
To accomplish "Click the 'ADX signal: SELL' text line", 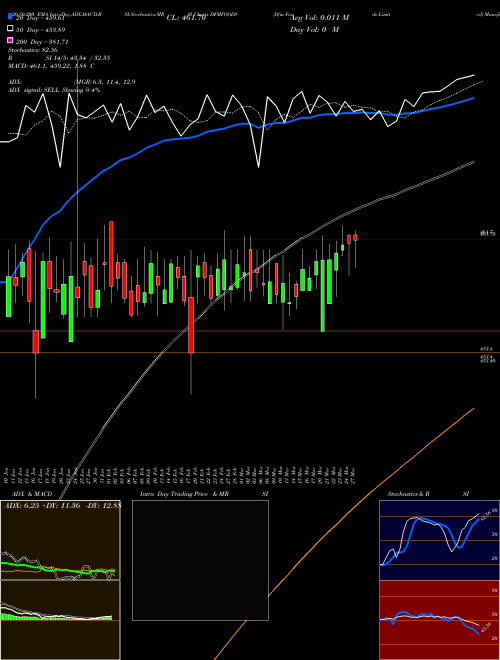I will click(54, 90).
